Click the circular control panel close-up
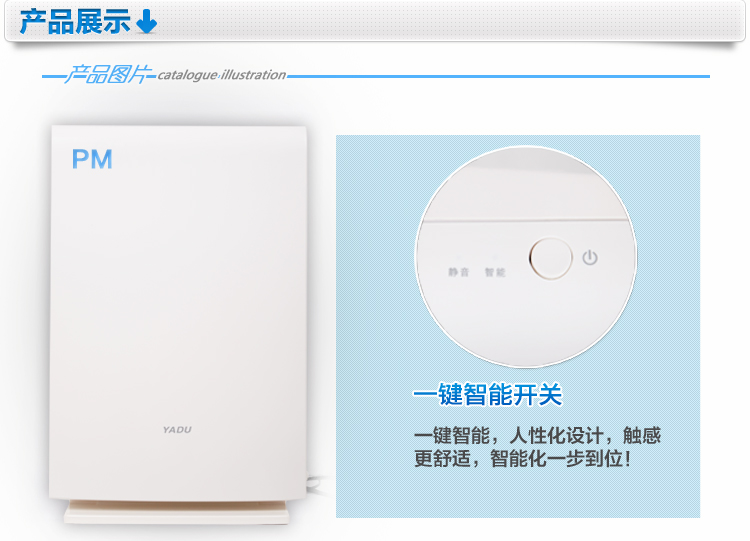The width and height of the screenshot is (750, 541). tap(526, 256)
